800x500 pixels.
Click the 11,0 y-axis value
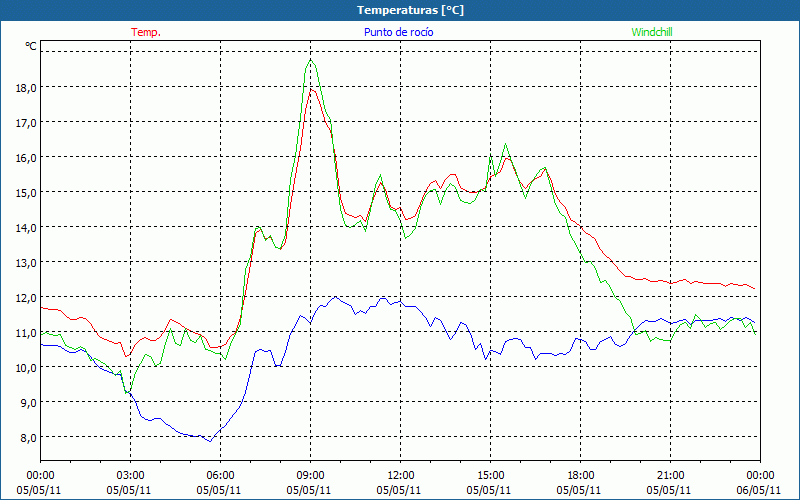27,333
